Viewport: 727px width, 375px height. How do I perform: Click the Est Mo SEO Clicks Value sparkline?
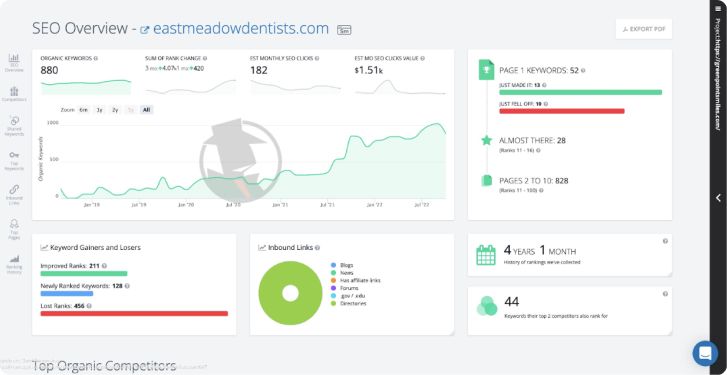coord(400,87)
